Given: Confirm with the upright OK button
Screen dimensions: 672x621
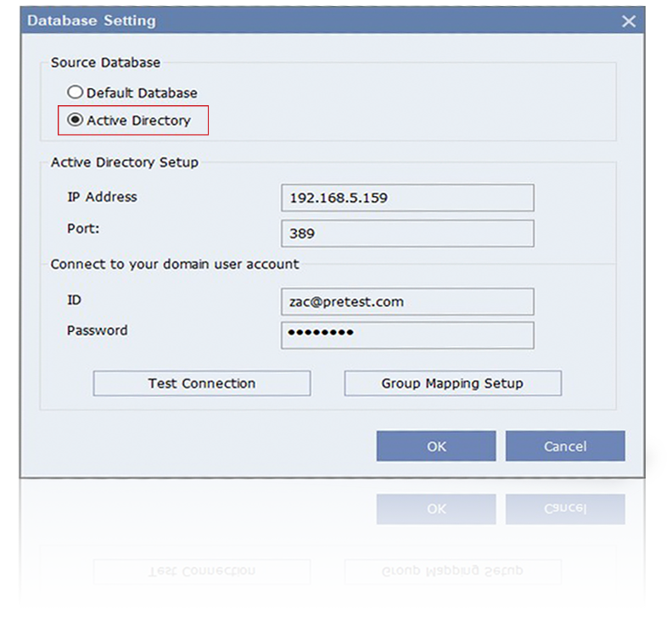Looking at the screenshot, I should tap(436, 446).
